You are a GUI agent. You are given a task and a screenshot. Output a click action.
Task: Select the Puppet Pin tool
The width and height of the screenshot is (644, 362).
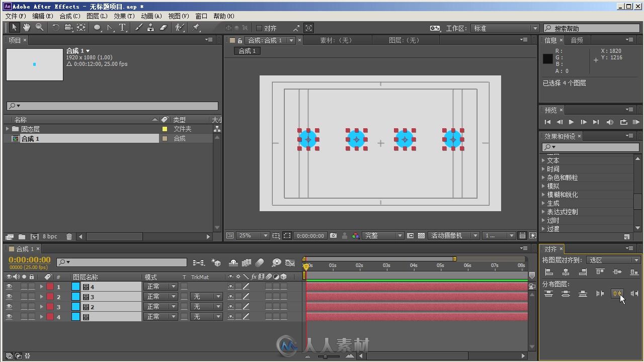click(196, 28)
